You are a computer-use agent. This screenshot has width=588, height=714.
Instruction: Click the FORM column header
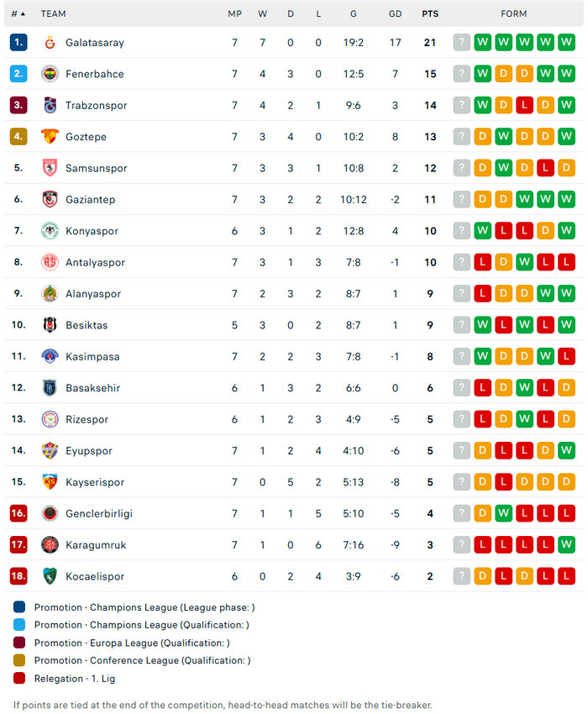513,14
